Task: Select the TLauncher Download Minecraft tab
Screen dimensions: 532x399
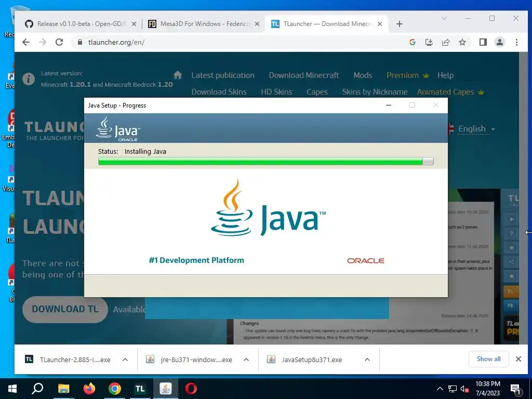Action: tap(326, 24)
